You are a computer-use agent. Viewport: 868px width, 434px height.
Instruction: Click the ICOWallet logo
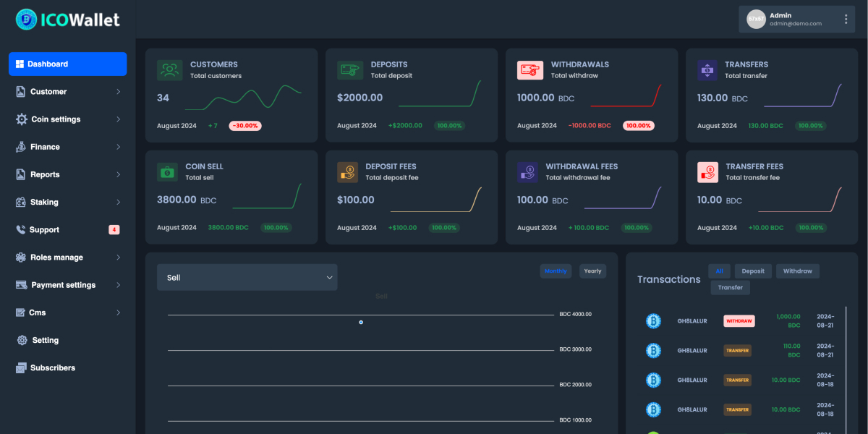[67, 20]
